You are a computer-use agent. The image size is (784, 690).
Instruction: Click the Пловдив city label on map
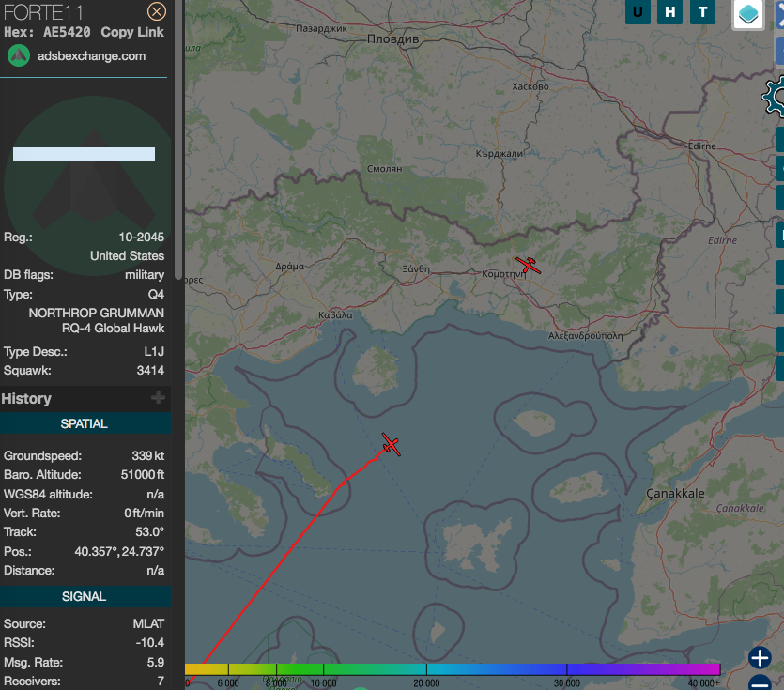(393, 39)
